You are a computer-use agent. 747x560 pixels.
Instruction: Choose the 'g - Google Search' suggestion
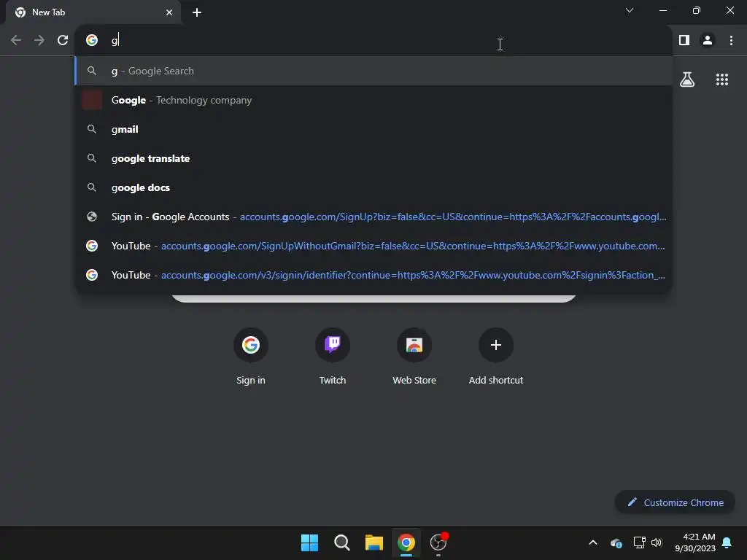point(373,71)
